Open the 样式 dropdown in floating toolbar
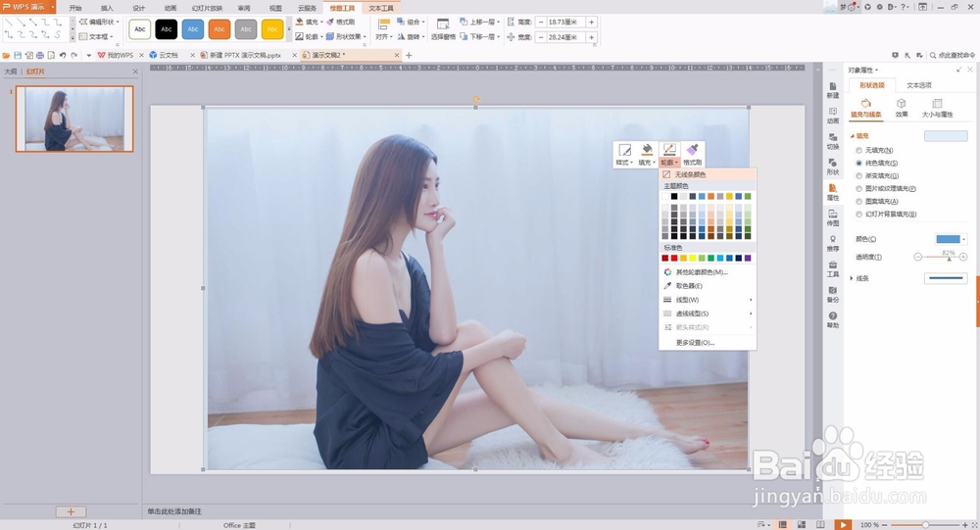 coord(624,154)
